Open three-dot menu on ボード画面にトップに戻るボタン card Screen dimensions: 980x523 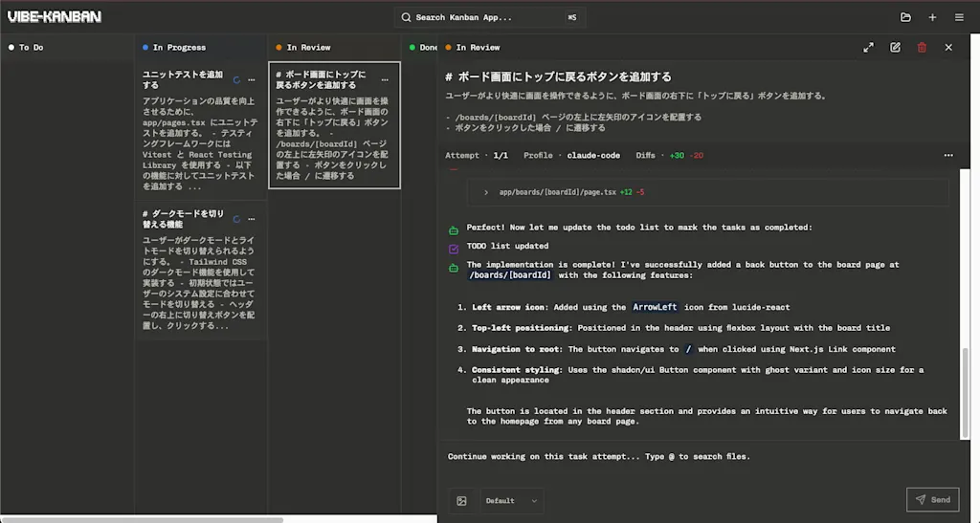click(x=385, y=80)
